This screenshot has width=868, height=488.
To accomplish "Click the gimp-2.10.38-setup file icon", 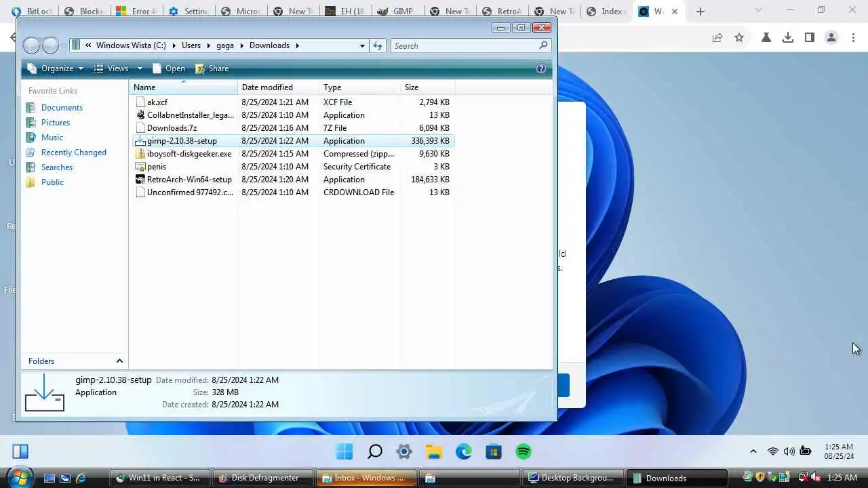I will [140, 141].
